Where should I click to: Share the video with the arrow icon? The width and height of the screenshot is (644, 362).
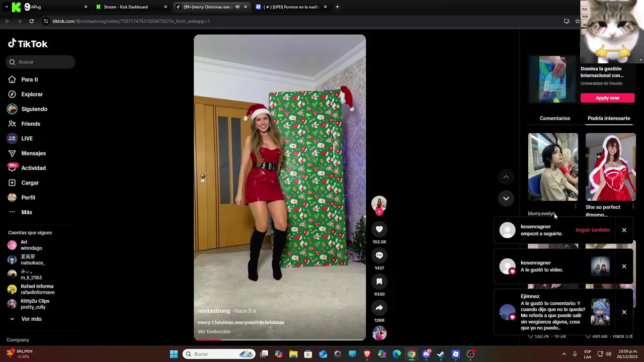coord(379,308)
